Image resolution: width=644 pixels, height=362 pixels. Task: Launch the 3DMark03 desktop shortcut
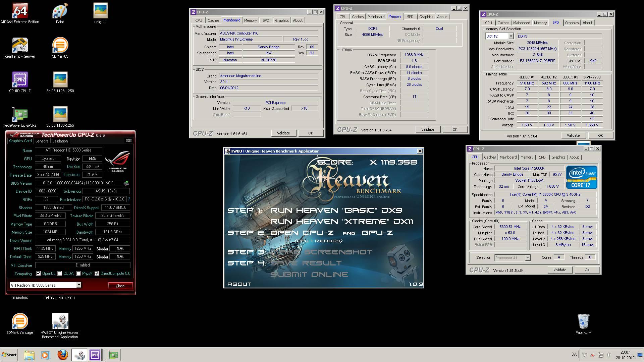click(x=60, y=48)
